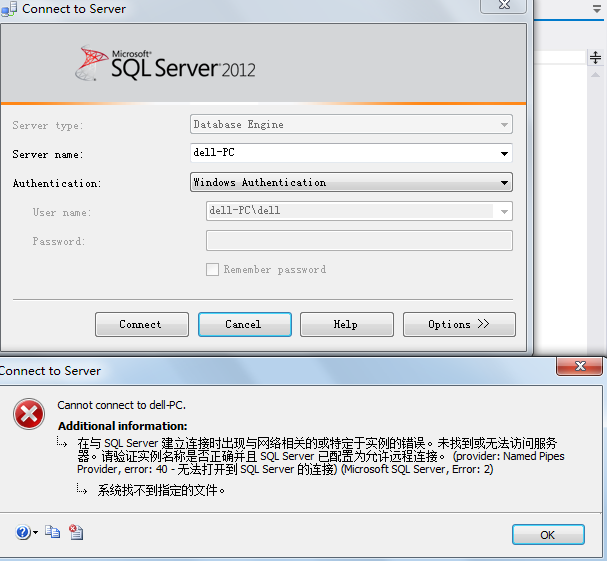Screen dimensions: 607x561
Task: Open Help in Connect to Server dialog
Action: pyautogui.click(x=347, y=324)
